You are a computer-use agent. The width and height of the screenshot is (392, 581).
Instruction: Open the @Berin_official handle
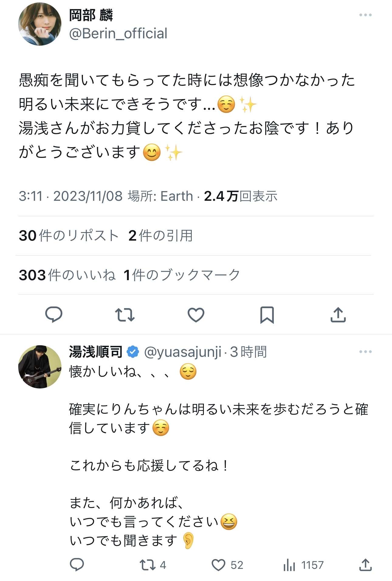click(x=118, y=33)
